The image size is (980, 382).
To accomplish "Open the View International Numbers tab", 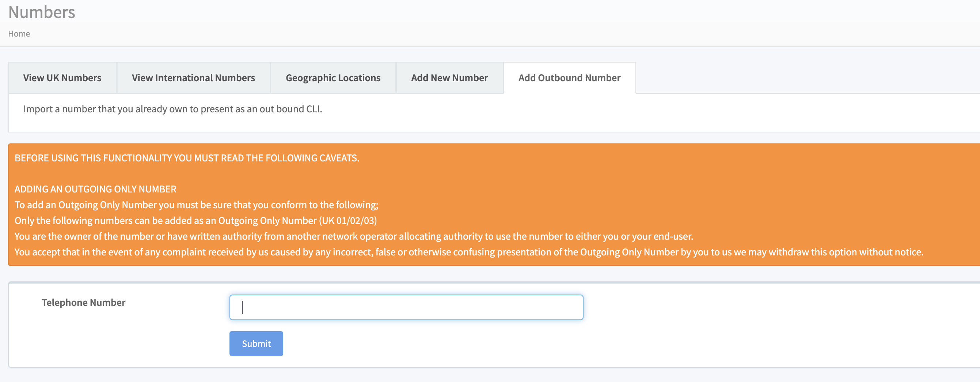I will tap(193, 77).
